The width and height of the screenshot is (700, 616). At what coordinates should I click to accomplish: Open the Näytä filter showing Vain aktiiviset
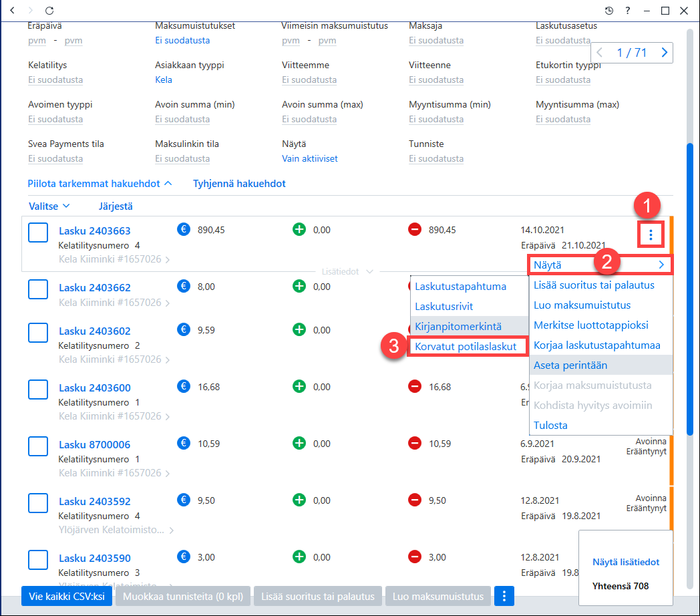click(309, 158)
